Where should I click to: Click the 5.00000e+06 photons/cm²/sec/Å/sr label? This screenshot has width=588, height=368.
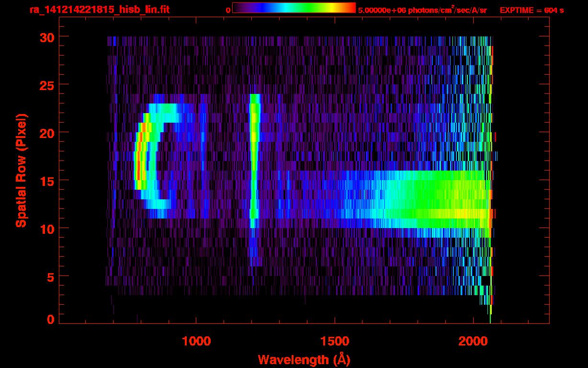coord(422,10)
